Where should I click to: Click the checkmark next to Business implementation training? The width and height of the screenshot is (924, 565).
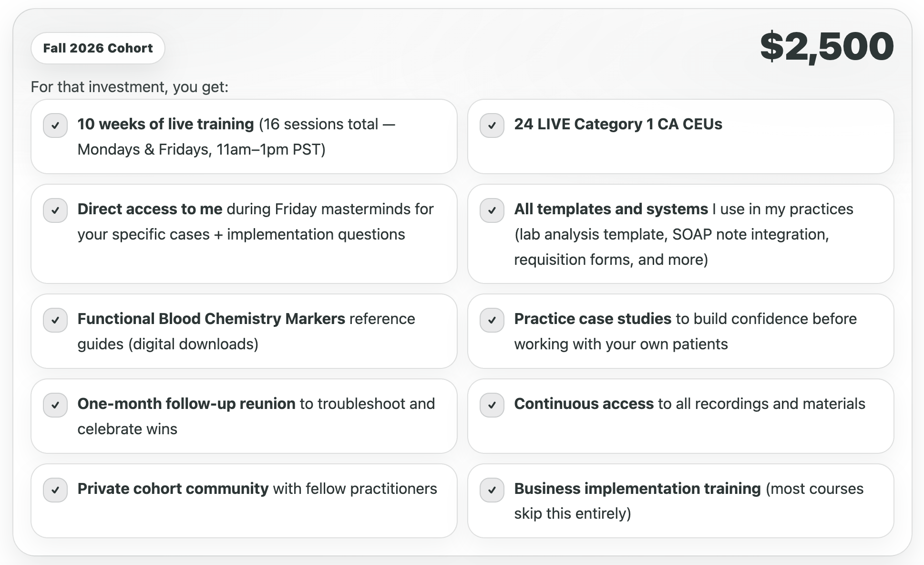(492, 490)
